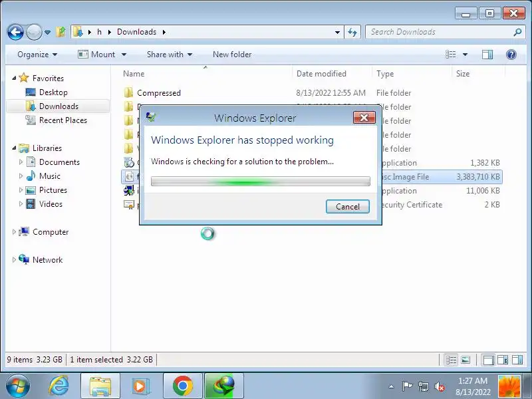Click the 'h' breadcrumb in address bar

pos(99,32)
